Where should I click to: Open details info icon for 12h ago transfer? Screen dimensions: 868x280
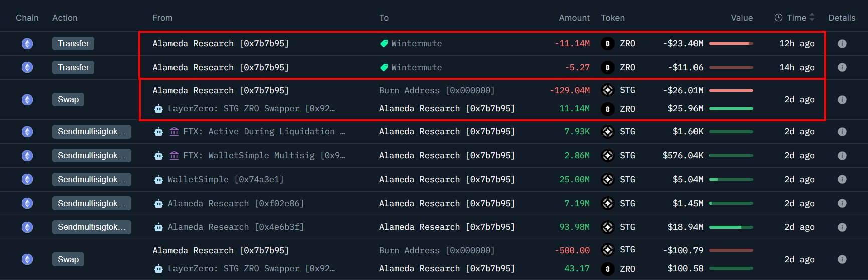pos(842,44)
